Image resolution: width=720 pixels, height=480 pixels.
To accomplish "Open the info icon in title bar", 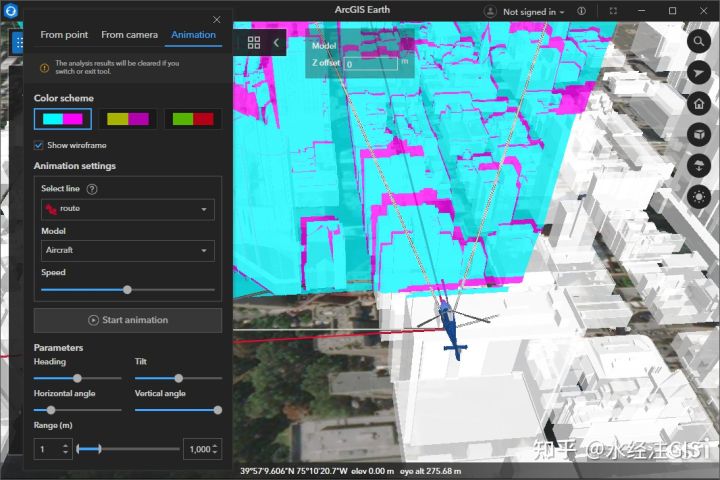I will pos(581,11).
